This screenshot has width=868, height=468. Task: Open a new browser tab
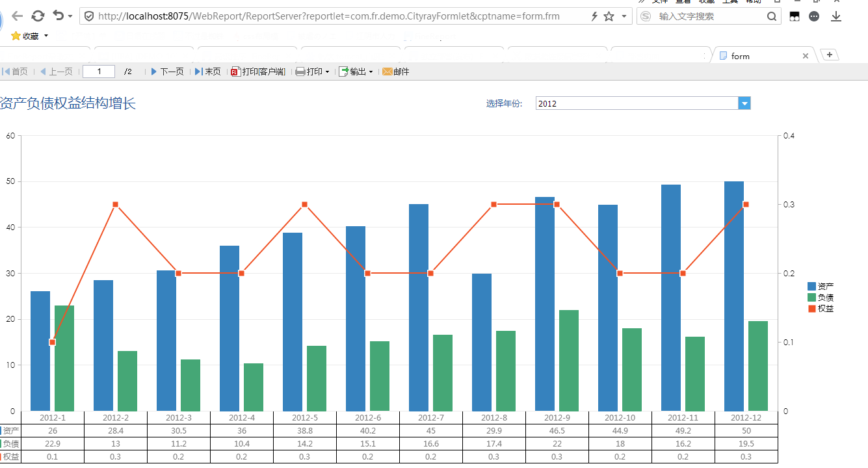click(x=830, y=55)
